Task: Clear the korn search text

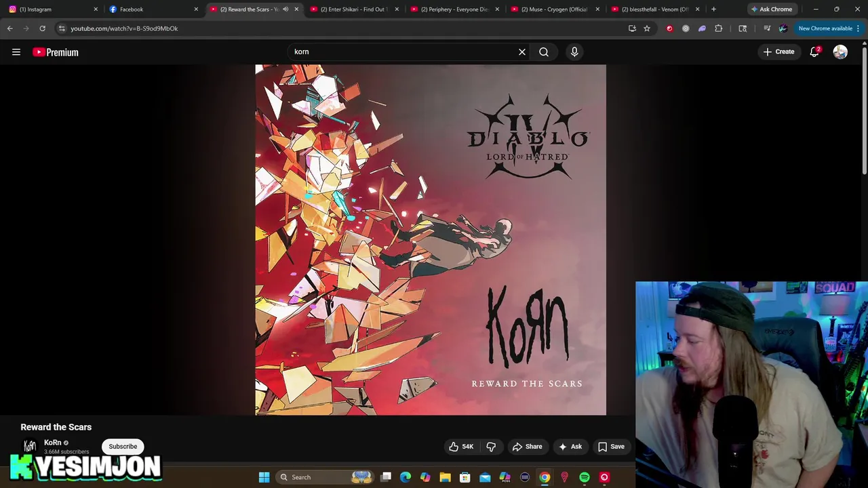Action: coord(522,52)
